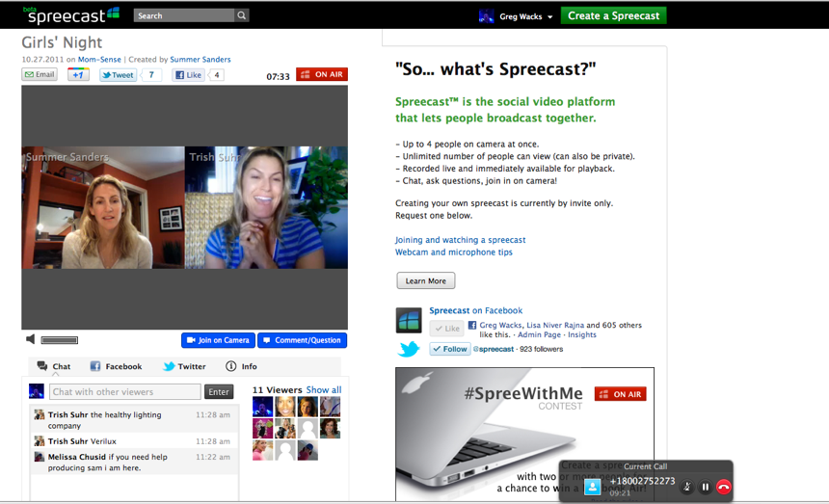
Task: Click the Google +1 button
Action: coord(78,74)
